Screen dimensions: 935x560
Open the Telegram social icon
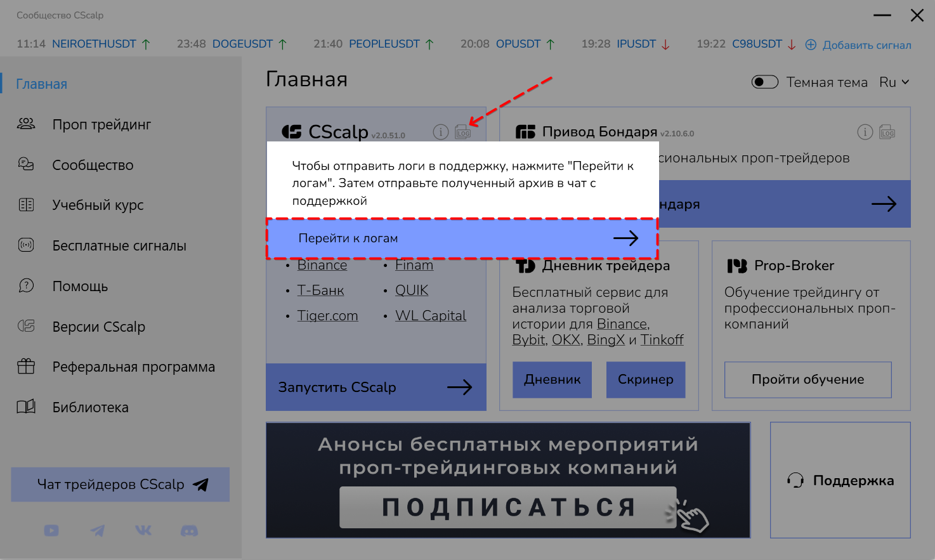click(97, 530)
